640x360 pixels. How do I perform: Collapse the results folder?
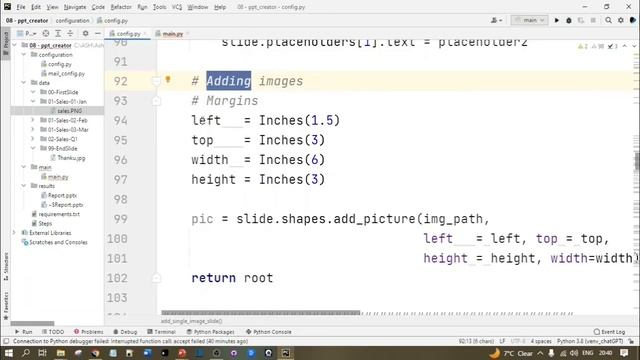24,186
